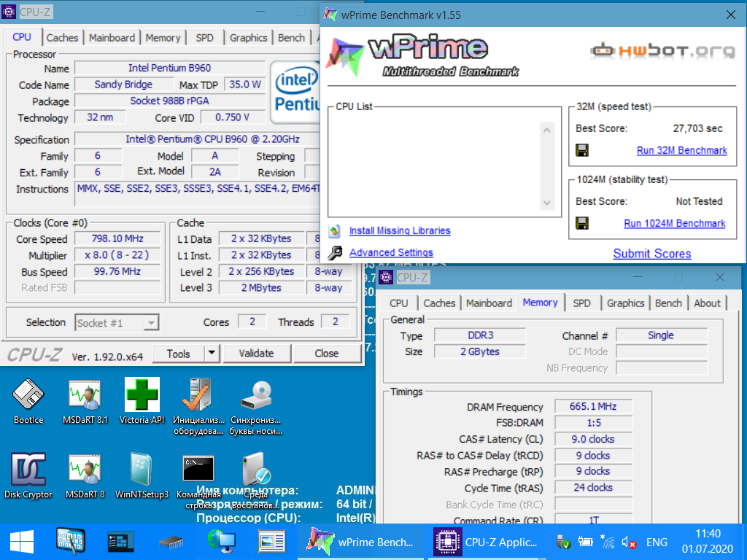Click the Close button in CPU-Z
Viewport: 747px width, 560px height.
tap(327, 354)
